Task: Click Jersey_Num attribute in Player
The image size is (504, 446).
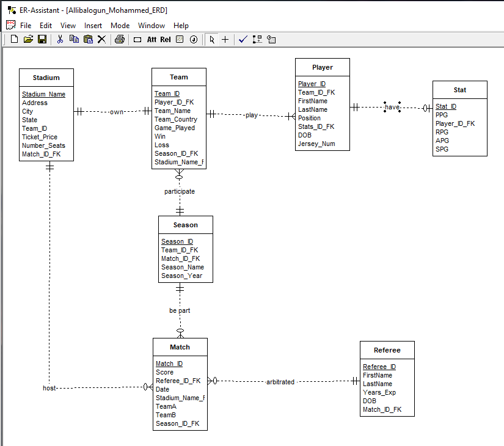Action: [316, 144]
